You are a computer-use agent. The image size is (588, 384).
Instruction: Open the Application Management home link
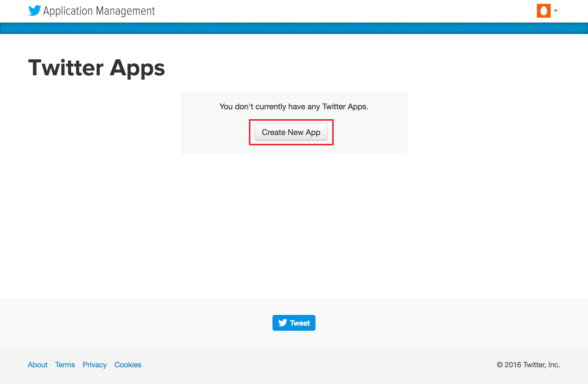point(99,11)
